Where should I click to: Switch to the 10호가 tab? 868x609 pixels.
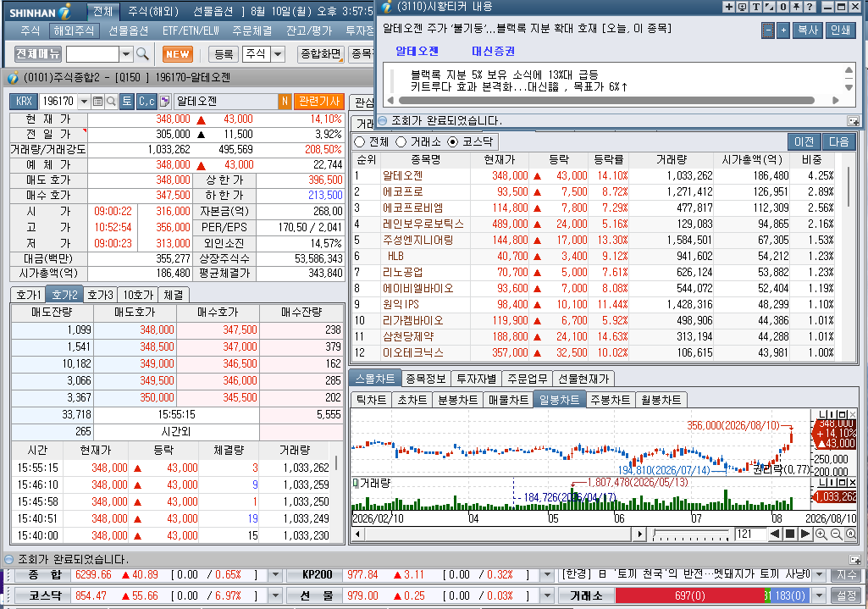(x=138, y=295)
